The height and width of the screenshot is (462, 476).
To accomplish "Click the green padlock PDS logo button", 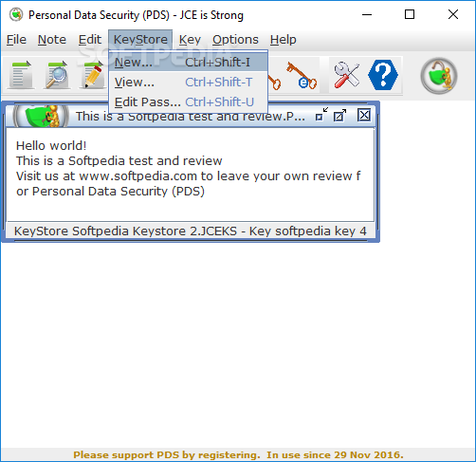I will tap(439, 76).
